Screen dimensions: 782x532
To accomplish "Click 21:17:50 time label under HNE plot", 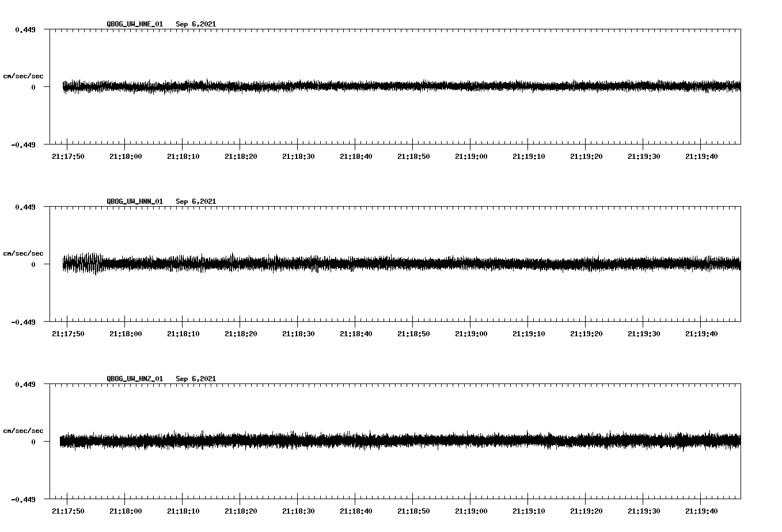I will [68, 157].
